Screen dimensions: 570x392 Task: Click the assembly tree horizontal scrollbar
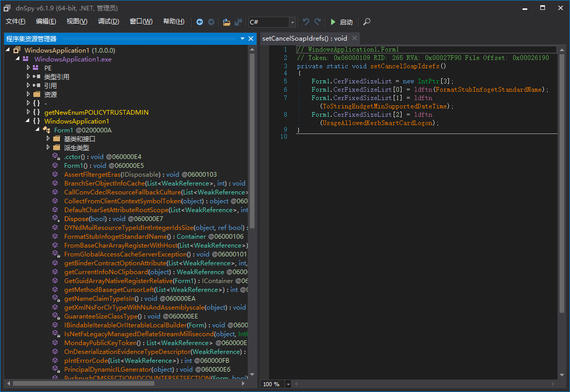(x=83, y=384)
